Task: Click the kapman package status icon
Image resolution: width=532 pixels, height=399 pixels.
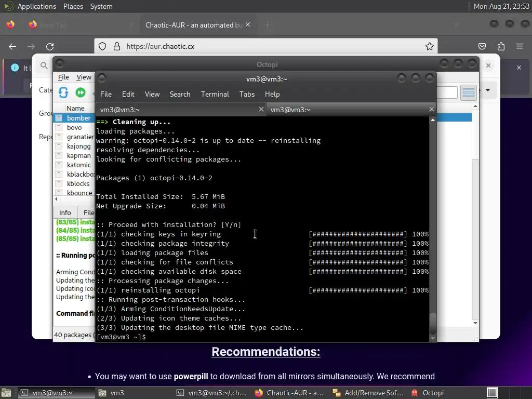Action: click(59, 155)
